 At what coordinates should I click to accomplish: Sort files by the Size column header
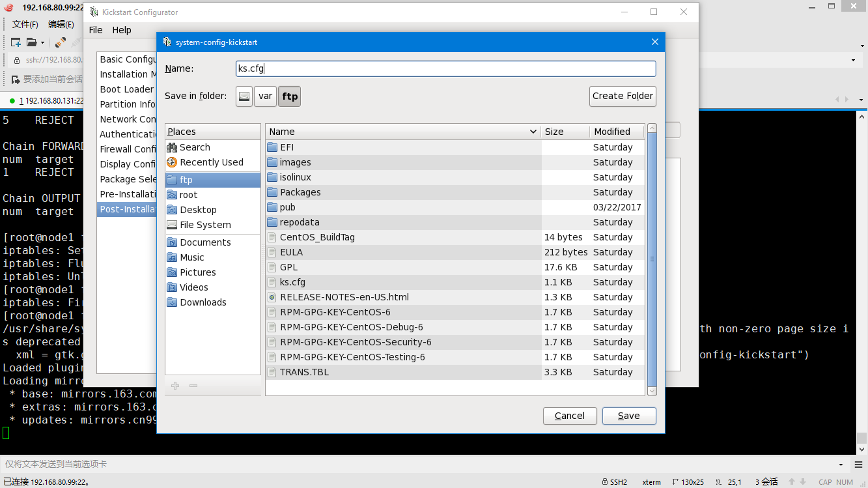(566, 132)
